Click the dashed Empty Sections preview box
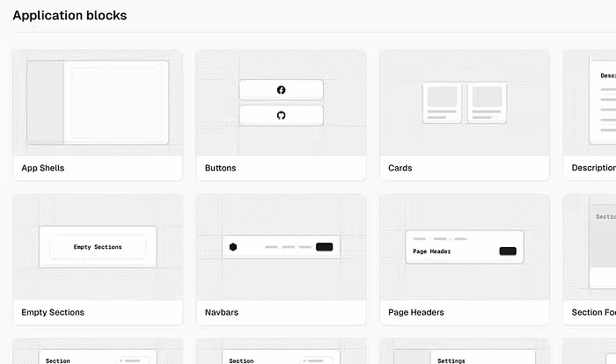The image size is (616, 364). [98, 247]
